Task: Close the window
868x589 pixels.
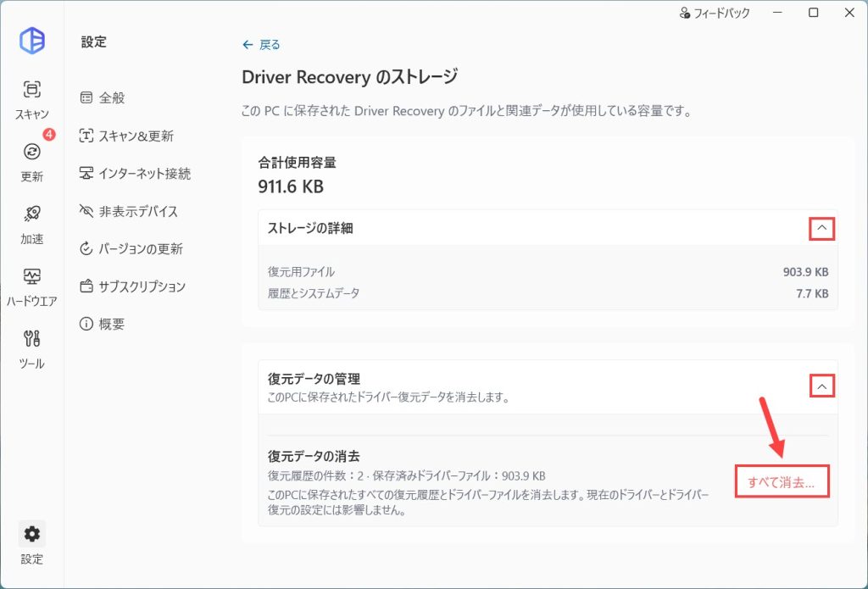Action: tap(849, 13)
